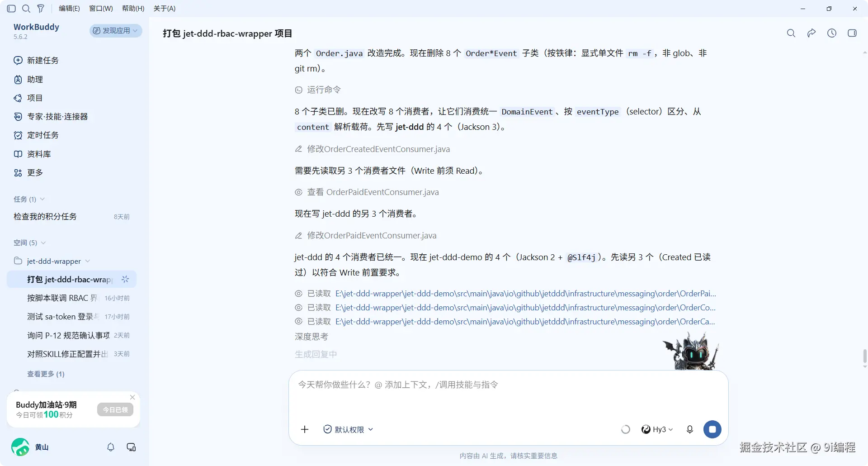Open the 已读取 OrderCa... file link
This screenshot has height=466, width=868.
[x=526, y=321]
